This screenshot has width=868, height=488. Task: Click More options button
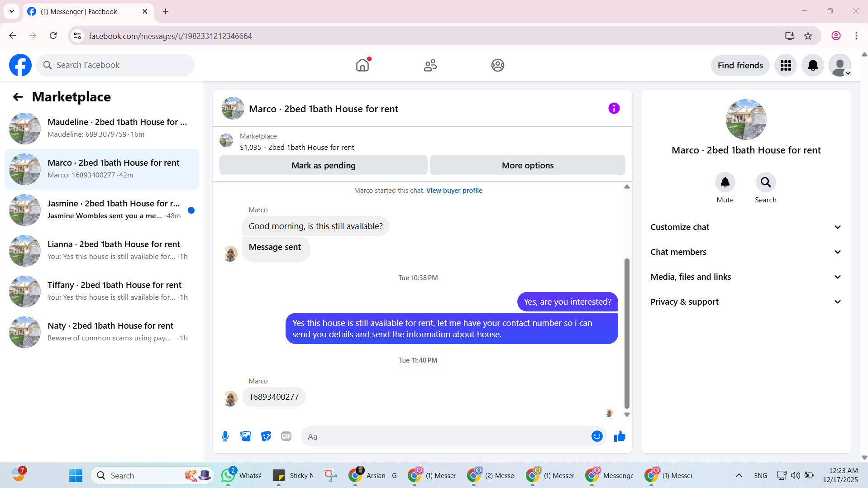(x=528, y=165)
